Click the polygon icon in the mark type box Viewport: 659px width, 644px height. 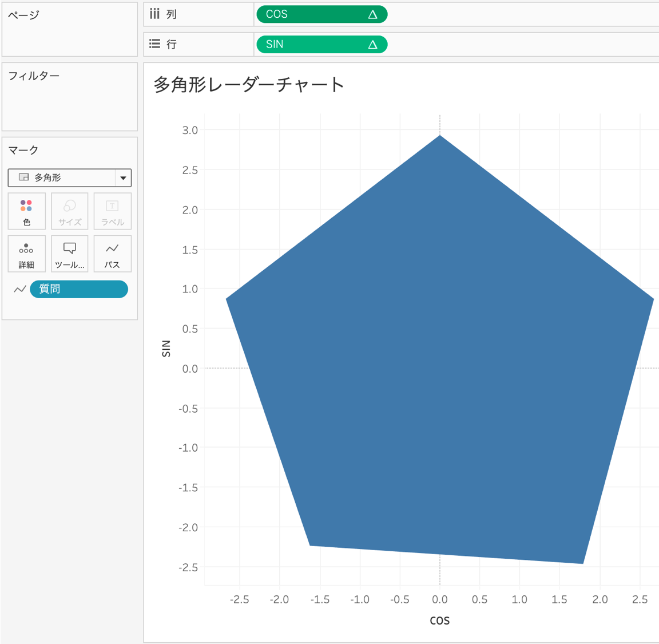[24, 177]
